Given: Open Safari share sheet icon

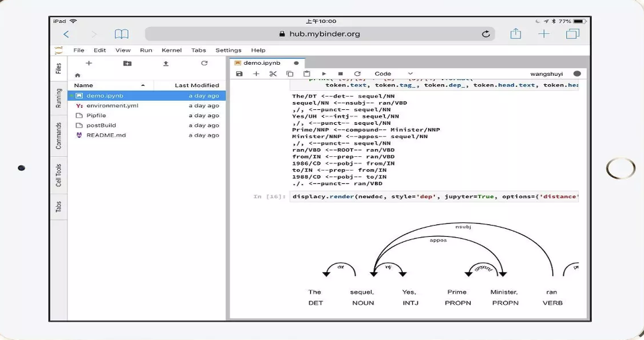Looking at the screenshot, I should 516,33.
